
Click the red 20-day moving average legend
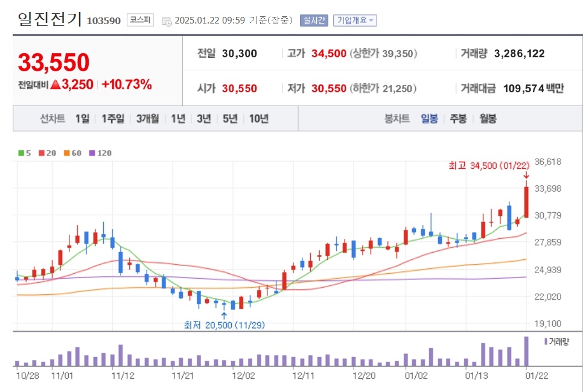pyautogui.click(x=47, y=153)
